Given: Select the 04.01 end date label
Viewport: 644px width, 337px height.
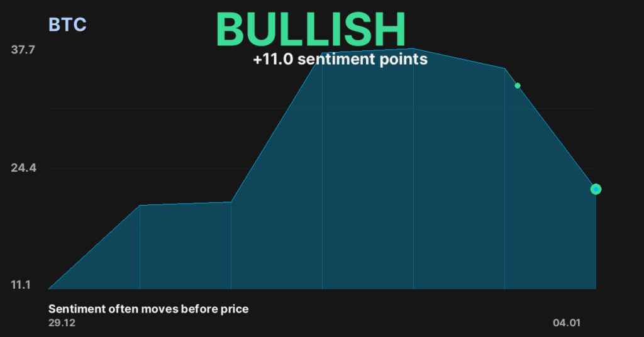Looking at the screenshot, I should coord(567,323).
